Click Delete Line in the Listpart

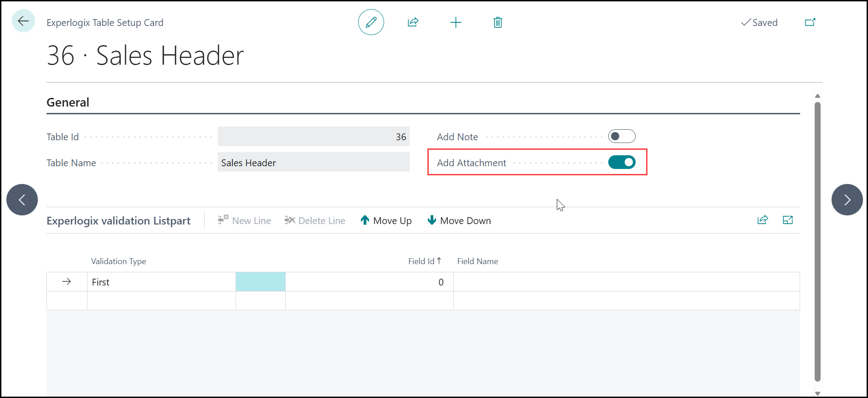pos(315,220)
